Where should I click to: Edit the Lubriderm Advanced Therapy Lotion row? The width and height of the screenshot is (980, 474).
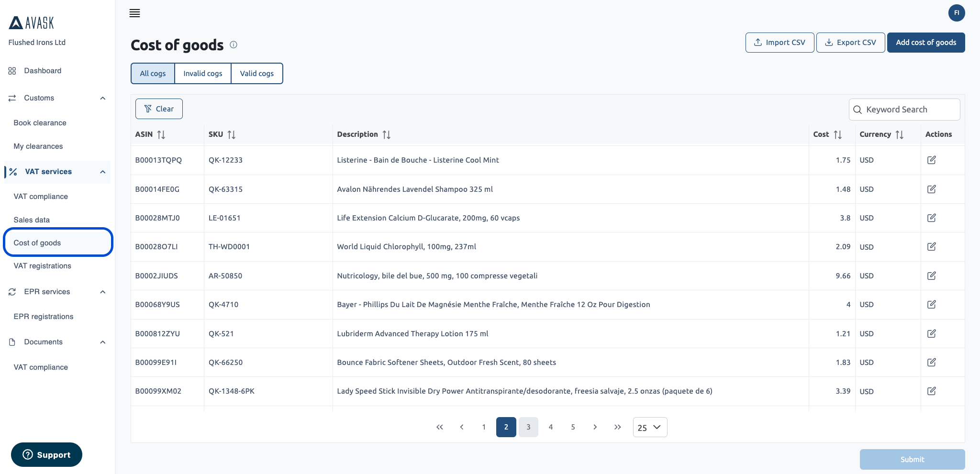coord(931,333)
